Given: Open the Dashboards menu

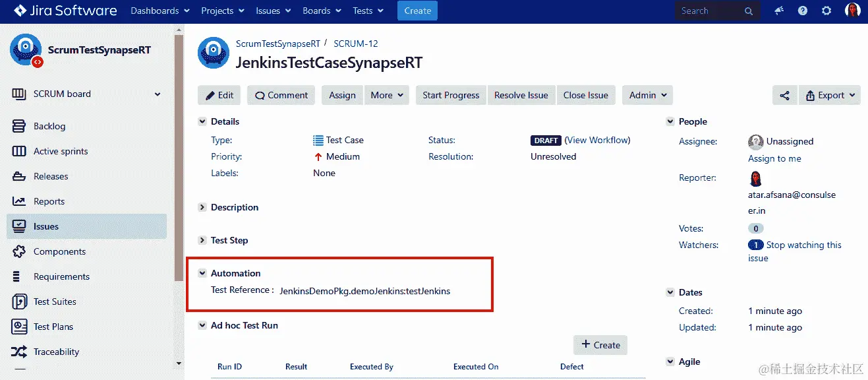Looking at the screenshot, I should [160, 11].
